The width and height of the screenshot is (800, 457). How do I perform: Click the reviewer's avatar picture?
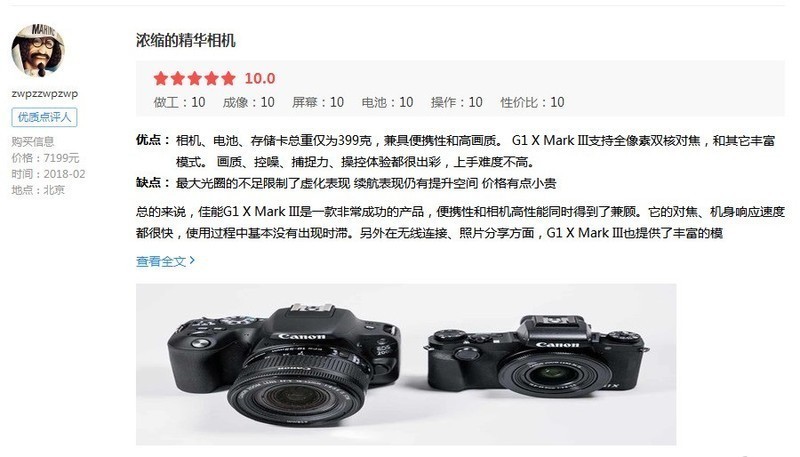pos(38,50)
